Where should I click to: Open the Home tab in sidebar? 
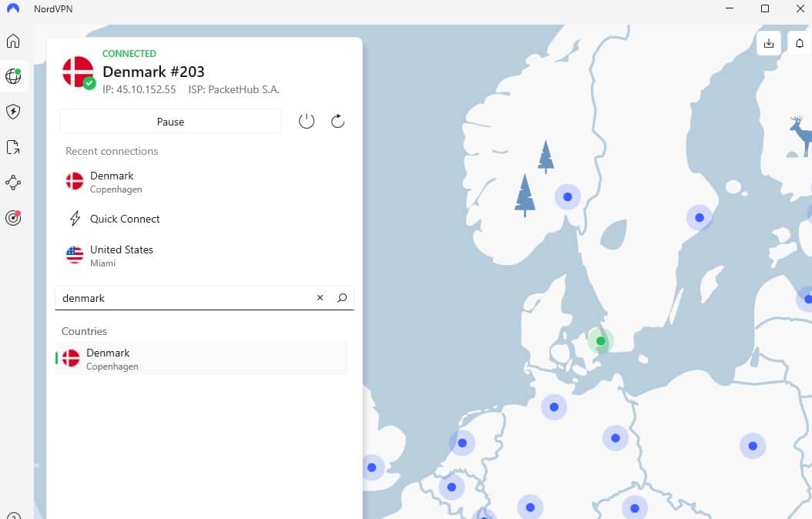pyautogui.click(x=13, y=41)
